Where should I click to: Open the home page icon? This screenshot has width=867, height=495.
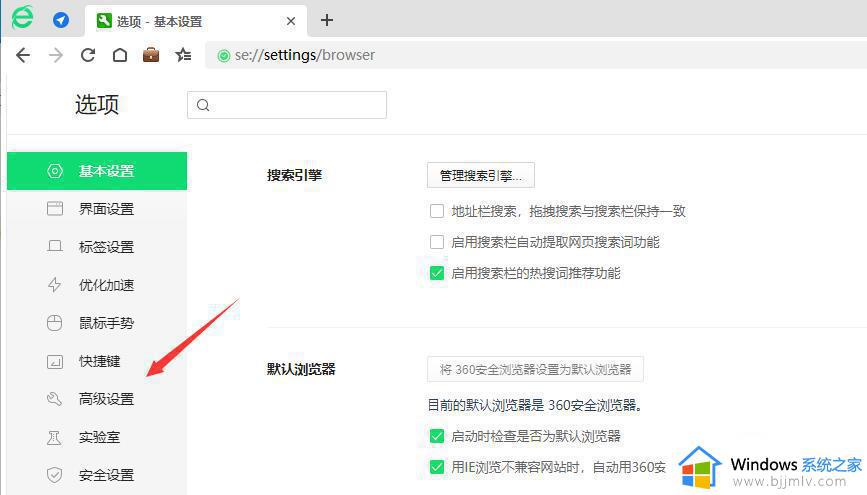(x=120, y=55)
